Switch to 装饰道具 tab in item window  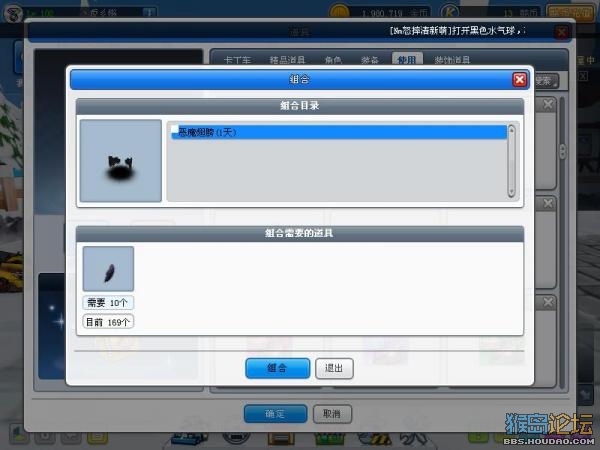(x=452, y=60)
